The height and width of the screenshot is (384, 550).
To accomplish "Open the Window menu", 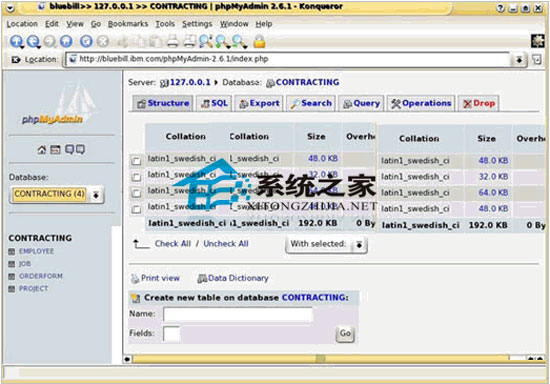I will [234, 24].
